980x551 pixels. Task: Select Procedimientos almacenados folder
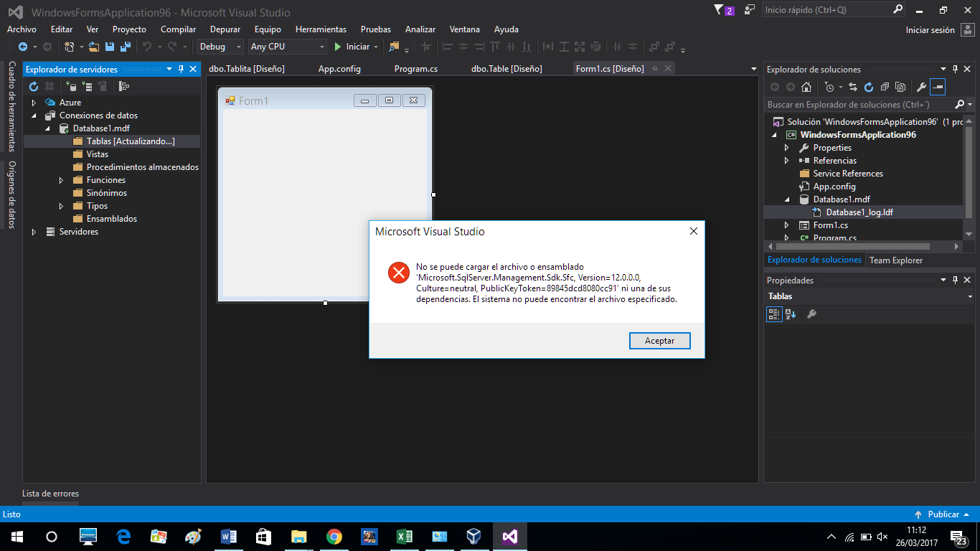pos(142,167)
